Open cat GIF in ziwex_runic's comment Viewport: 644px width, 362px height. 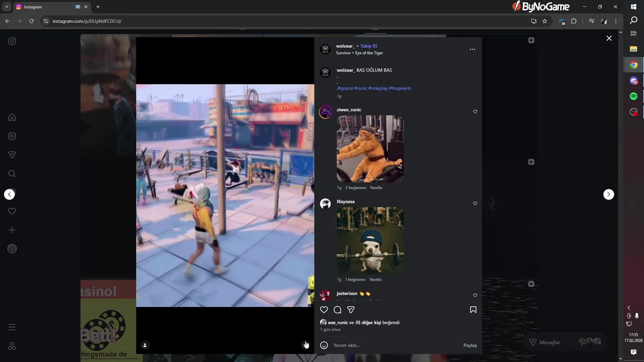click(370, 149)
